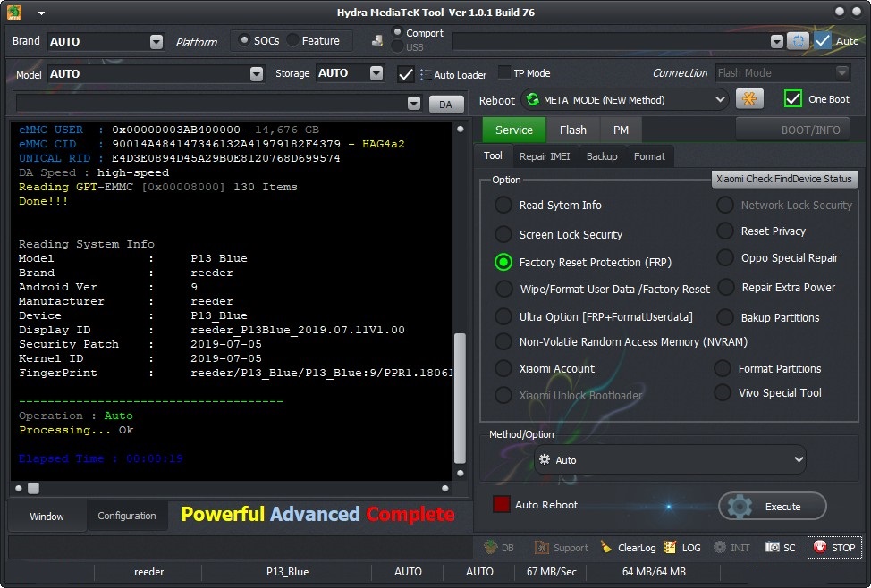
Task: Click the log horizontal scrollbar thumb
Action: coord(33,488)
